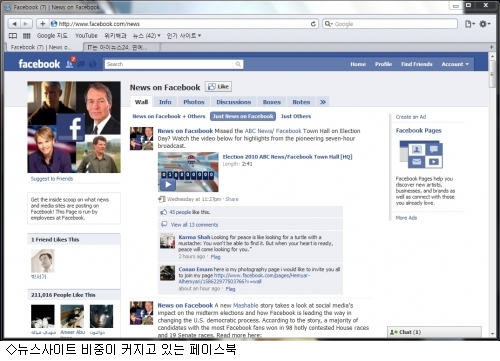This screenshot has width=500, height=361.
Task: Open the page menu icon in toolbar
Action: [469, 24]
